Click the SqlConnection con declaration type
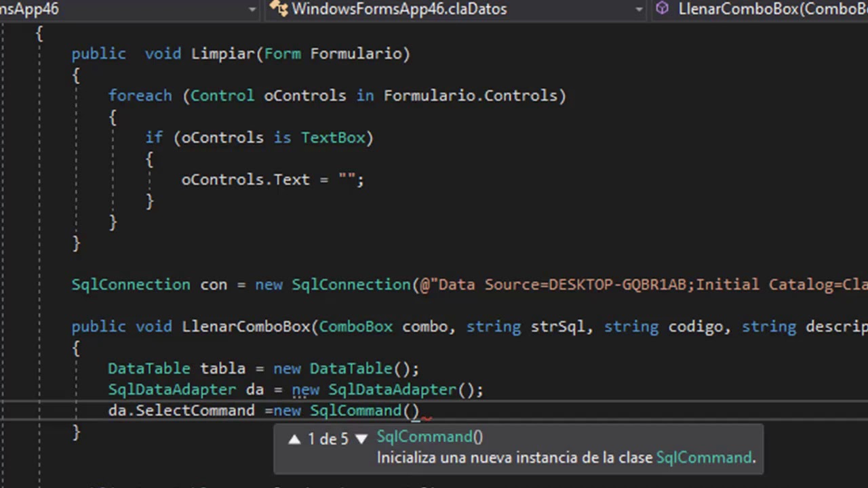 (131, 285)
